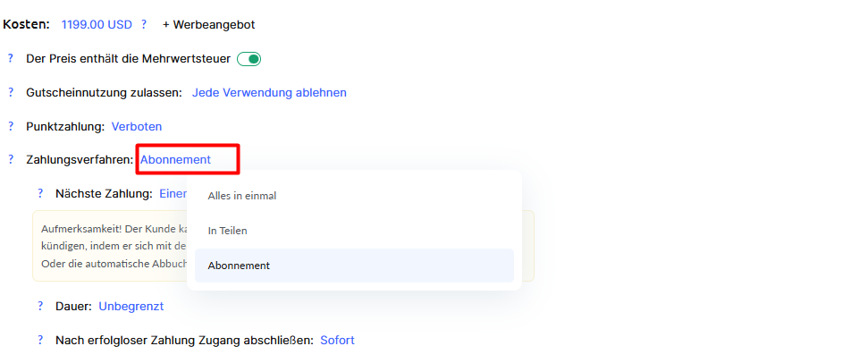Open the Zahlungsverfahren Abonnement dropdown
This screenshot has height=363, width=868.
175,160
